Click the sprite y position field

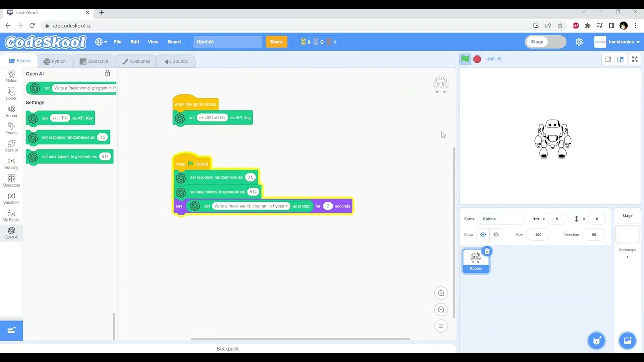(597, 219)
